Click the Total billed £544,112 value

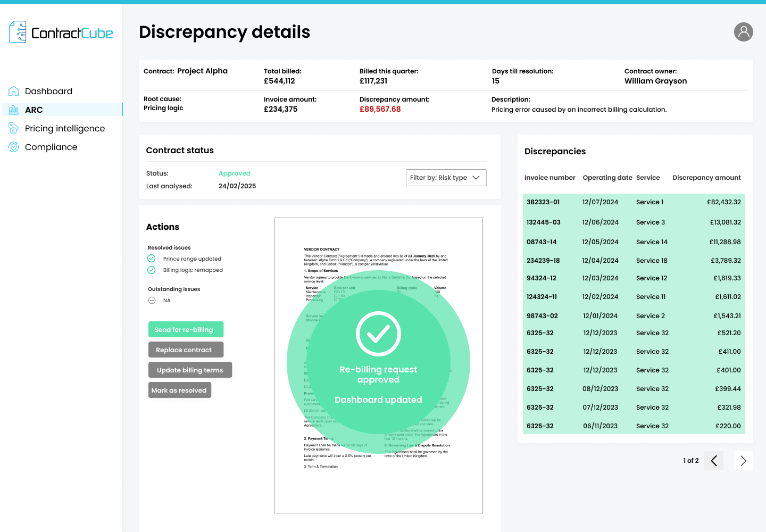[279, 81]
